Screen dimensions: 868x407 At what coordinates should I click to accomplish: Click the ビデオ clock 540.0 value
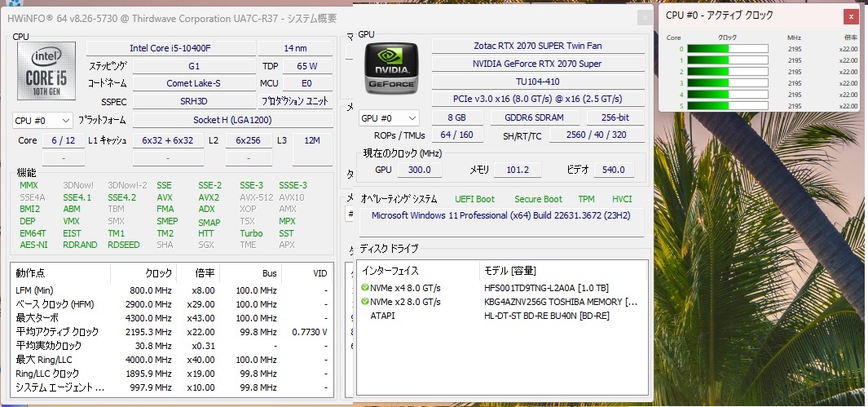point(614,170)
